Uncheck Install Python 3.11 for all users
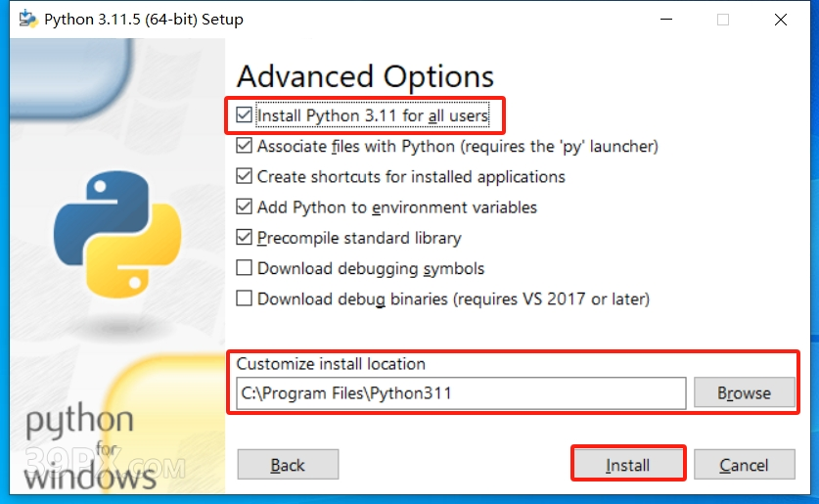Screen dimensions: 819x504 244,115
